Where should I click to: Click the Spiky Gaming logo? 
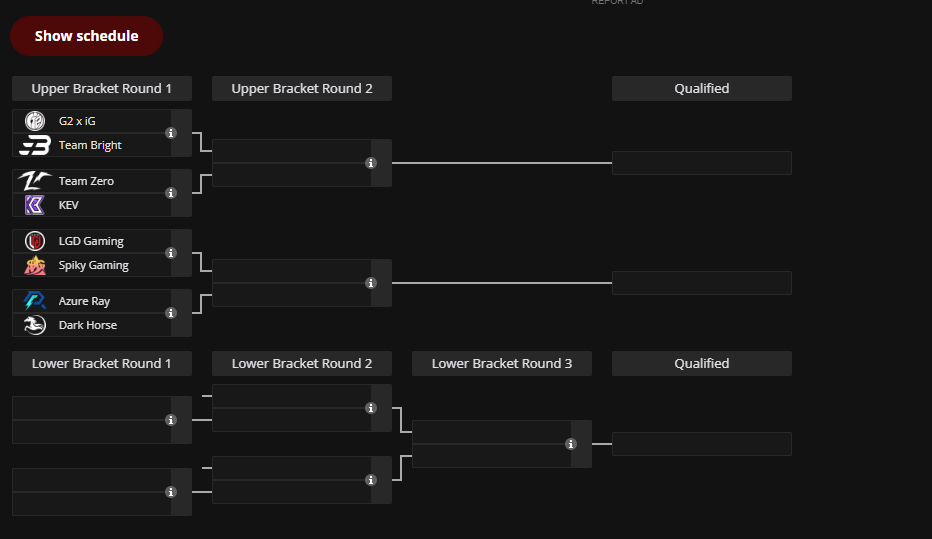(x=35, y=265)
